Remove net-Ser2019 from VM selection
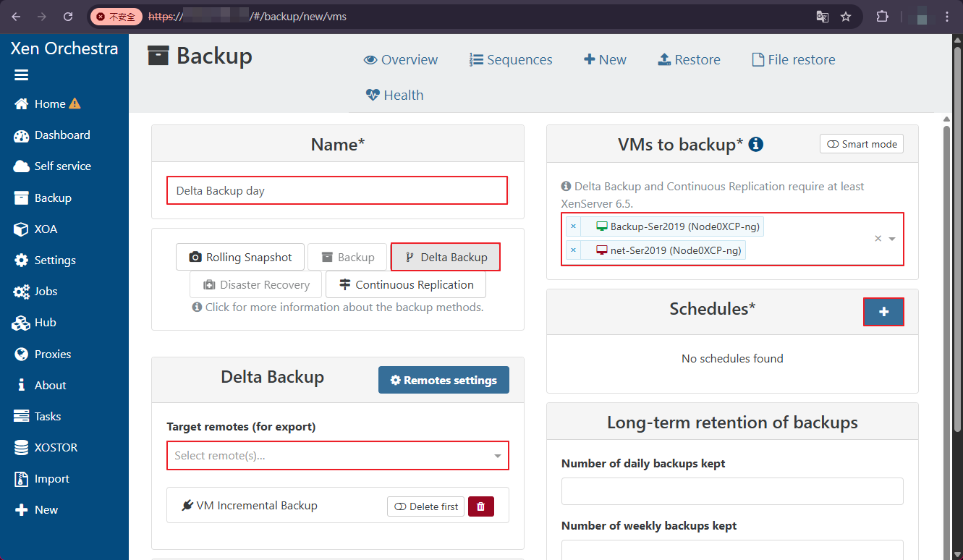This screenshot has width=963, height=560. [x=574, y=250]
